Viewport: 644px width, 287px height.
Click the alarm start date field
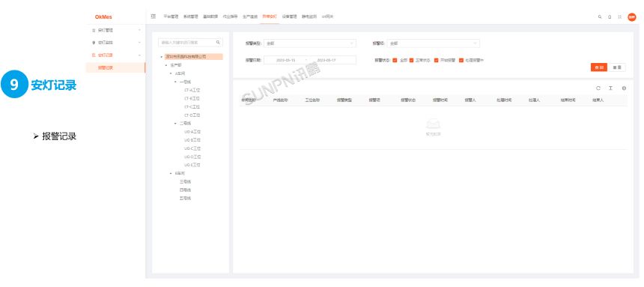286,60
